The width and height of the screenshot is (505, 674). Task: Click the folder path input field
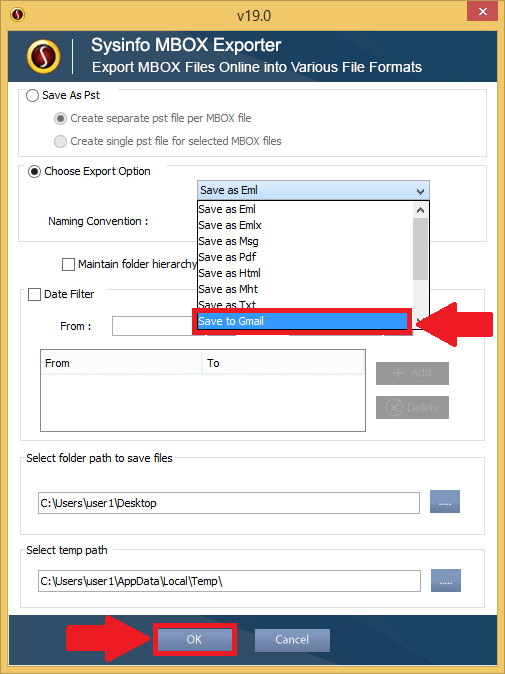pos(229,503)
